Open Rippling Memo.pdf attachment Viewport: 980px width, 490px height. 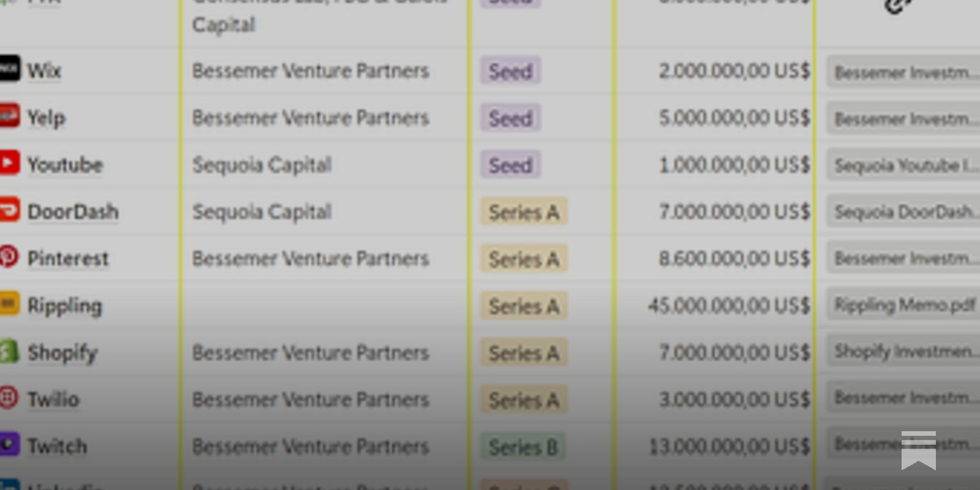tap(900, 305)
